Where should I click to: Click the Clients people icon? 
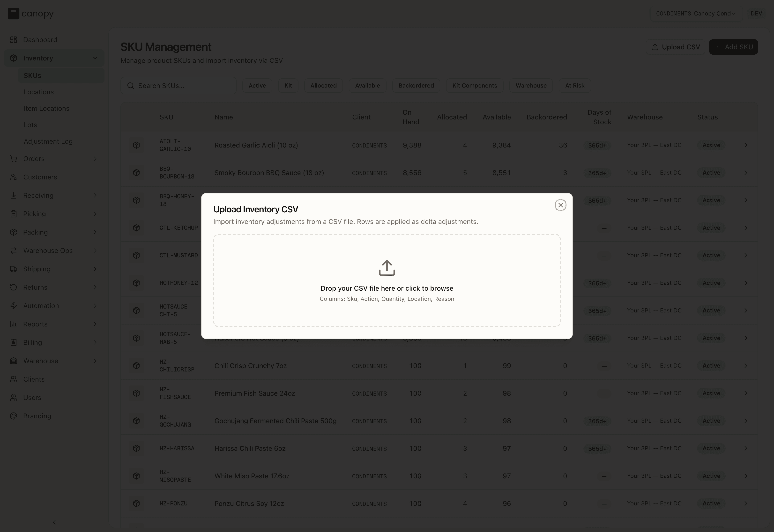(x=13, y=379)
